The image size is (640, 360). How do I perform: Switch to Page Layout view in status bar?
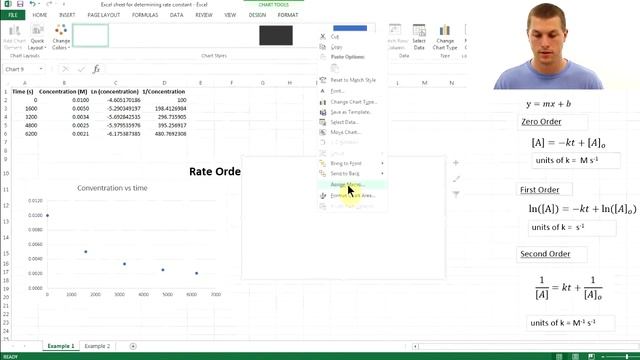[575, 356]
